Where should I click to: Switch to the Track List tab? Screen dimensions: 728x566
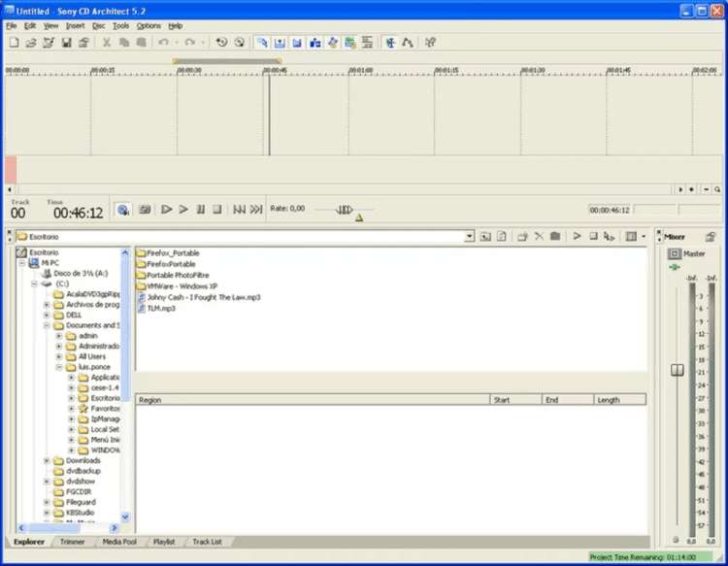click(207, 542)
